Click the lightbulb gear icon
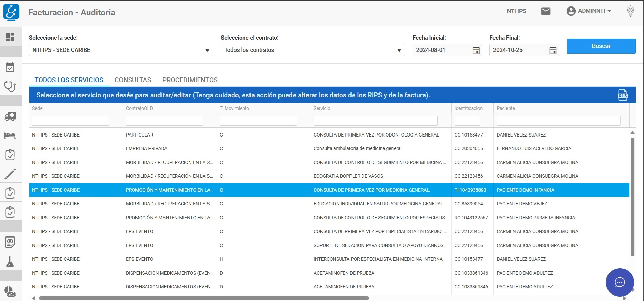The image size is (644, 301). pyautogui.click(x=630, y=11)
